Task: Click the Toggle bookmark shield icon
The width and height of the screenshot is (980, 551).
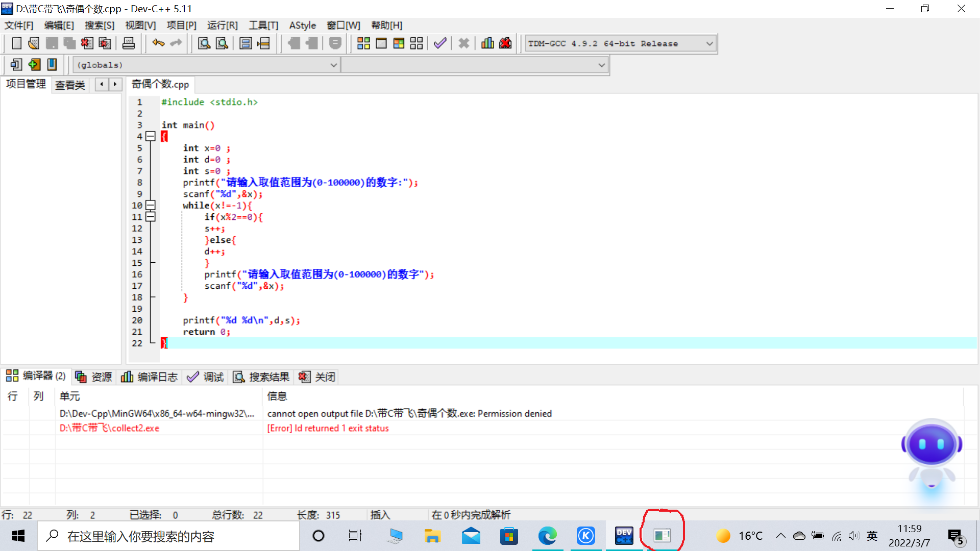Action: (335, 43)
